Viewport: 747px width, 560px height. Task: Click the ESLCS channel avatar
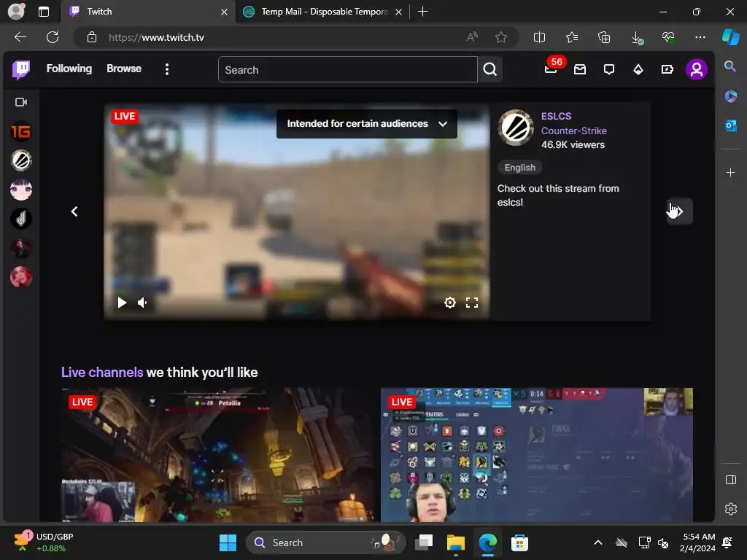click(x=516, y=128)
